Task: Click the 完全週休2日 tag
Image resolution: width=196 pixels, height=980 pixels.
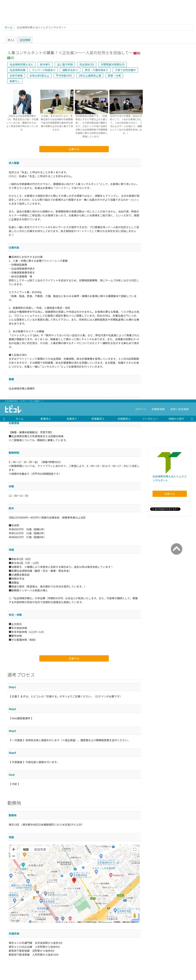Action: (86, 64)
